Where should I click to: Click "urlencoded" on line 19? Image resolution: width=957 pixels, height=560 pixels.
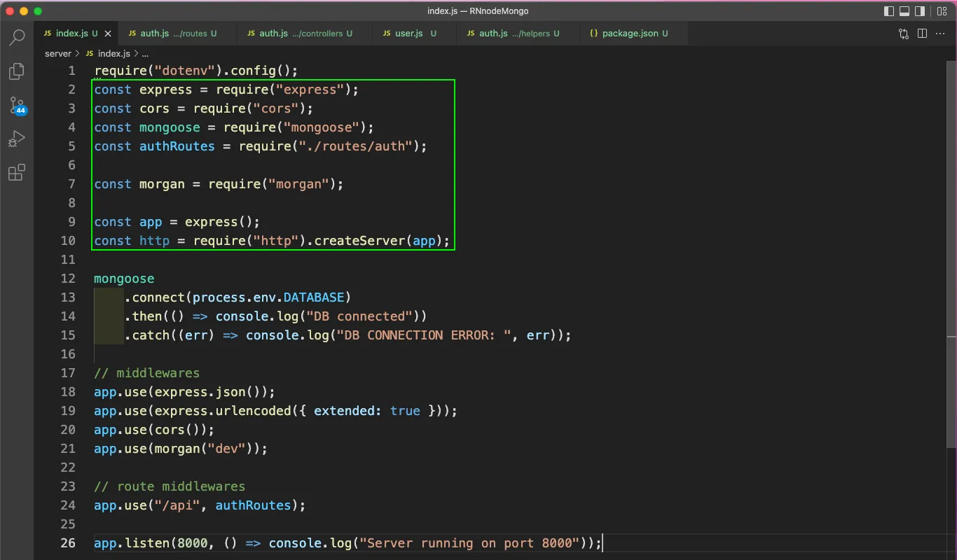(253, 411)
